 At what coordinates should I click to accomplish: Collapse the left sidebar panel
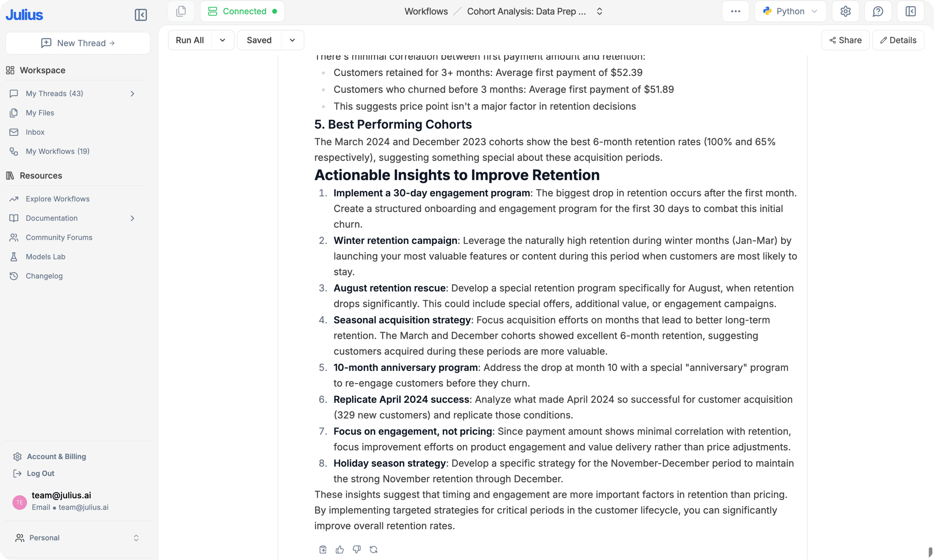coord(140,15)
